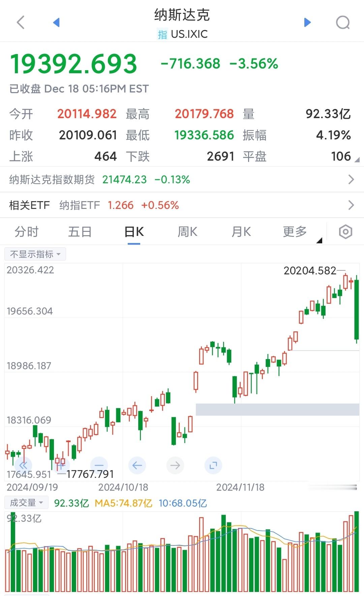
Task: Open the 不显示指标 indicator dropdown
Action: click(x=35, y=254)
